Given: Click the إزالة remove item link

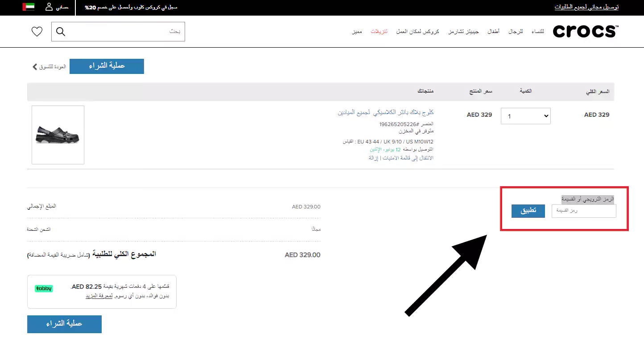Looking at the screenshot, I should click(x=374, y=158).
